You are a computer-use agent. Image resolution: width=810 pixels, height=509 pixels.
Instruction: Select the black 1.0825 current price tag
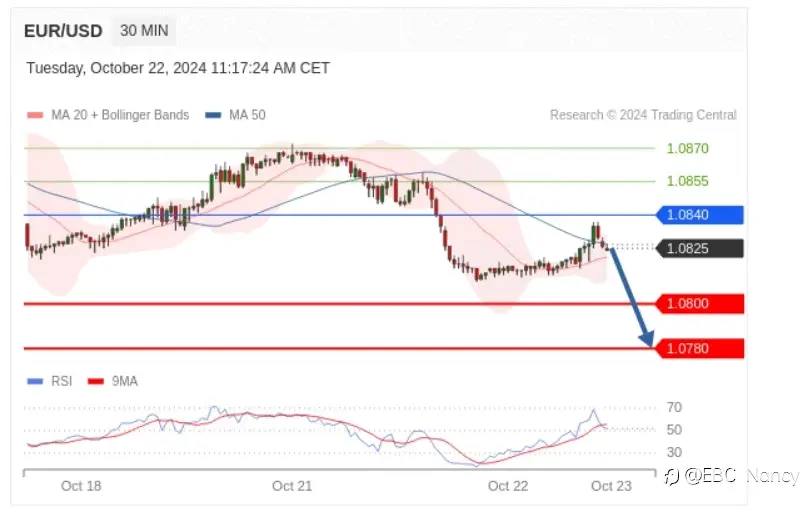click(x=700, y=249)
